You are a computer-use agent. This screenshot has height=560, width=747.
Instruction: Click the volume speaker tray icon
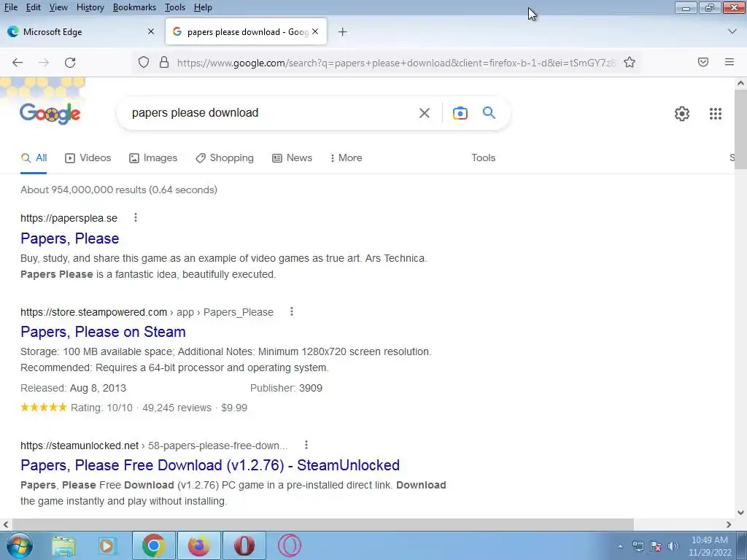pos(673,546)
